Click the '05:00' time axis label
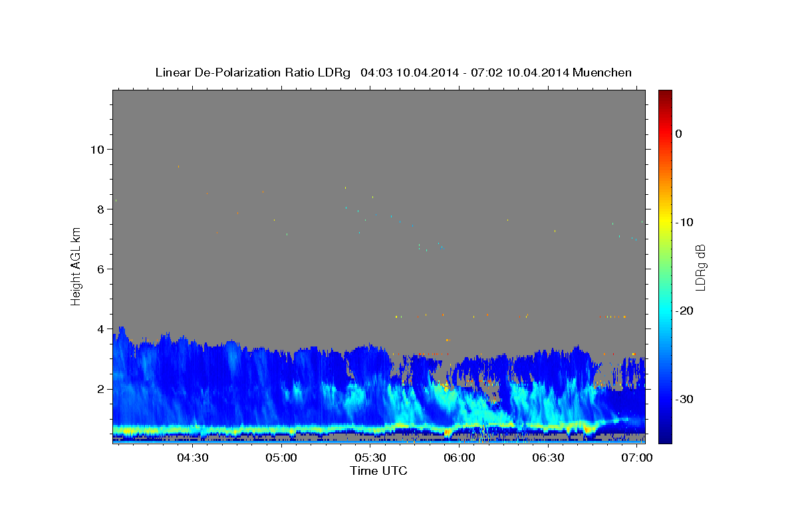The height and width of the screenshot is (532, 798). 281,458
